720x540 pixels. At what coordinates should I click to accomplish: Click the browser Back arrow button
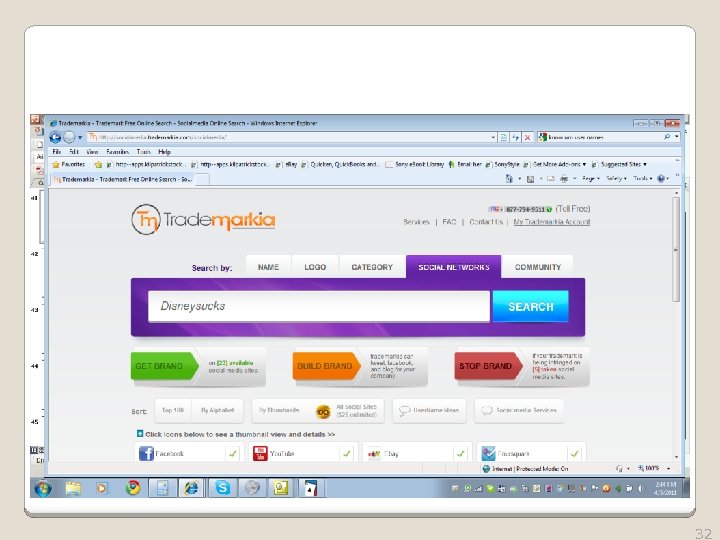[55, 137]
